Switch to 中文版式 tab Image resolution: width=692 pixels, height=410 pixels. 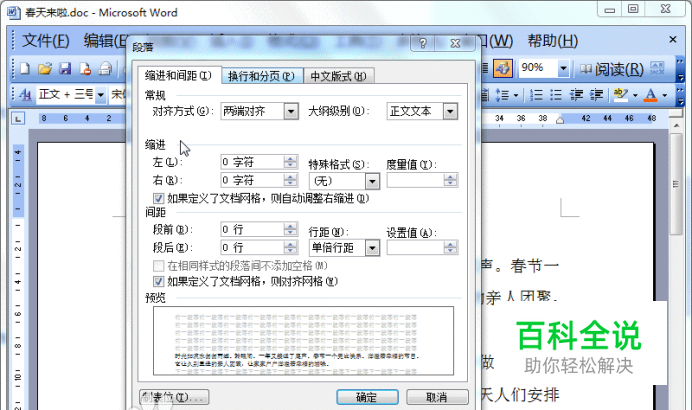click(x=339, y=76)
